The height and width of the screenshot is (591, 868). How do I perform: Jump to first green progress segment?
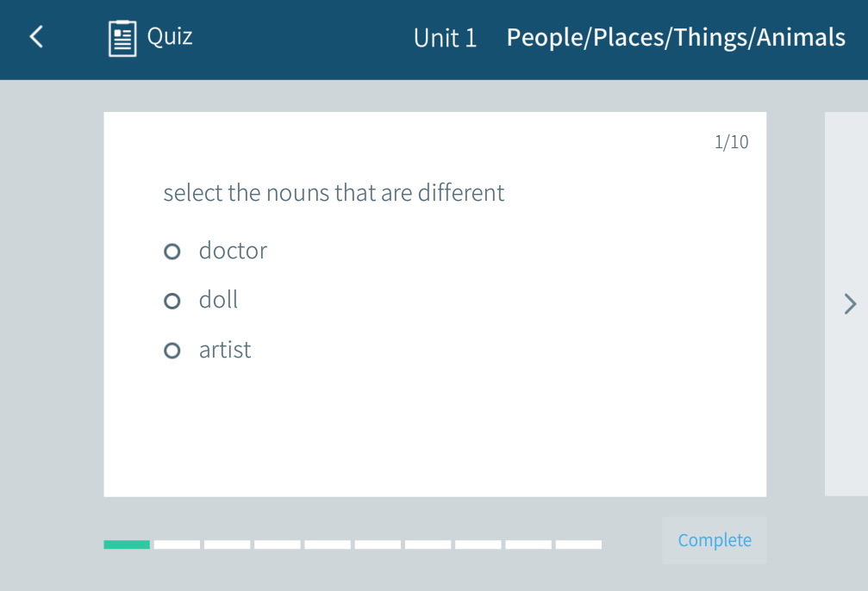[x=127, y=544]
